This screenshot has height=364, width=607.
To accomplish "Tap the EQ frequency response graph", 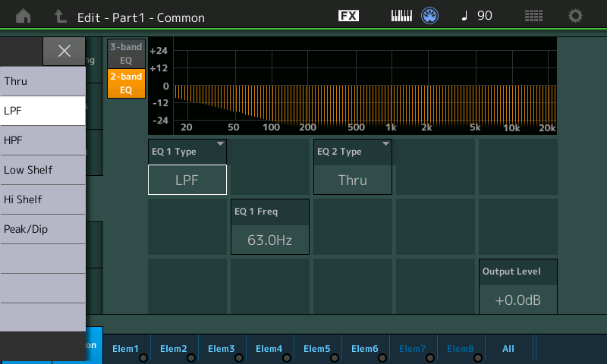I will click(353, 86).
